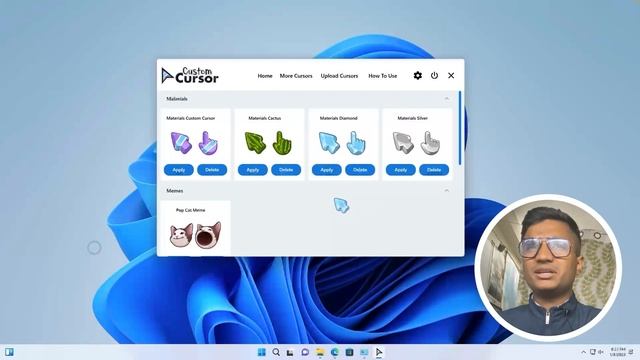Apply Materials Cactus cursor

[253, 170]
